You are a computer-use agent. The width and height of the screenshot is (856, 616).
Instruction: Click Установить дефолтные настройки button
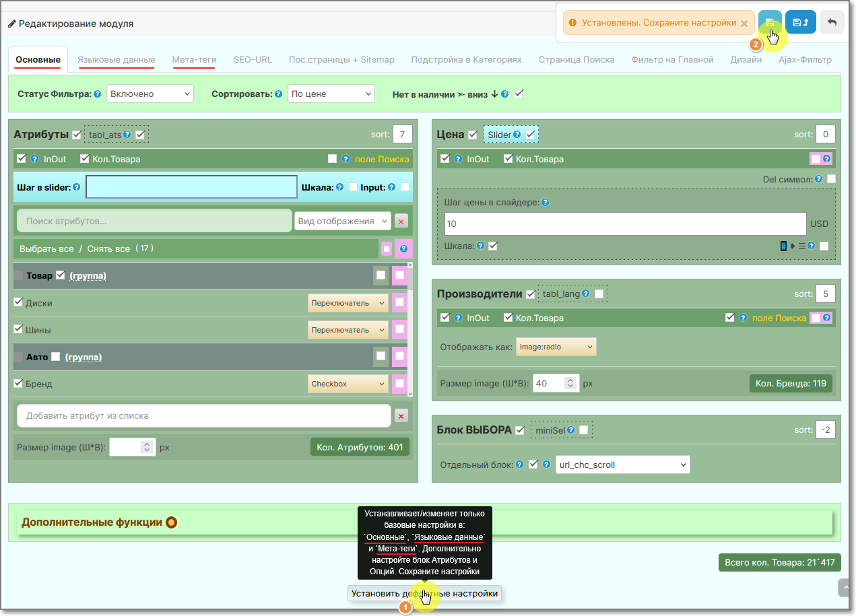(424, 593)
